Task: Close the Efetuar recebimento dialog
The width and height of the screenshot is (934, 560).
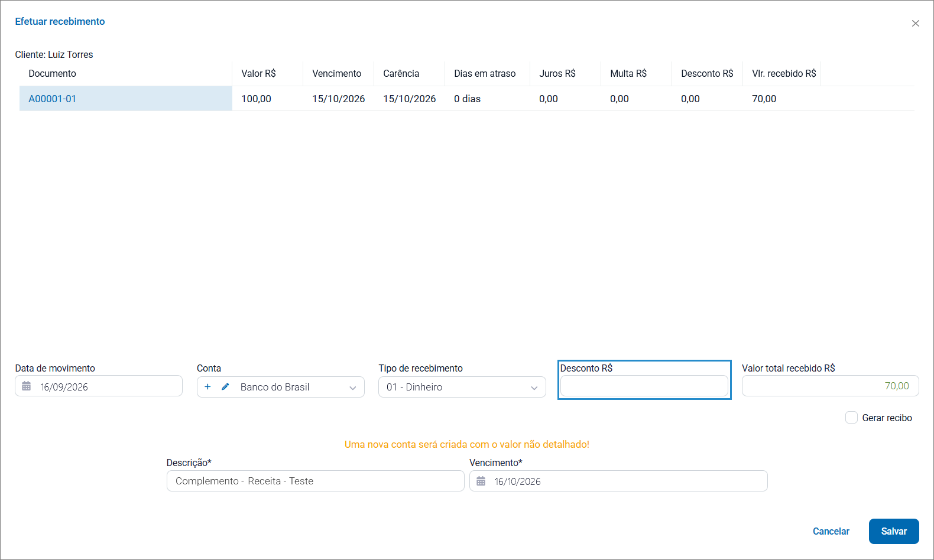Action: click(916, 24)
